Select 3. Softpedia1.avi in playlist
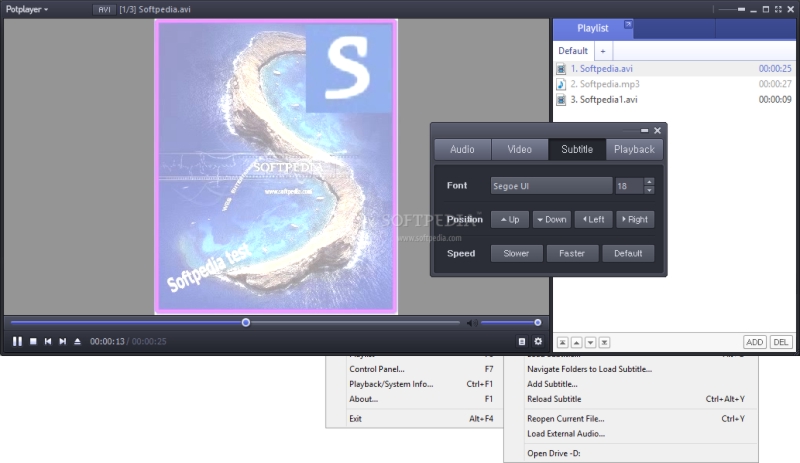 coord(673,100)
